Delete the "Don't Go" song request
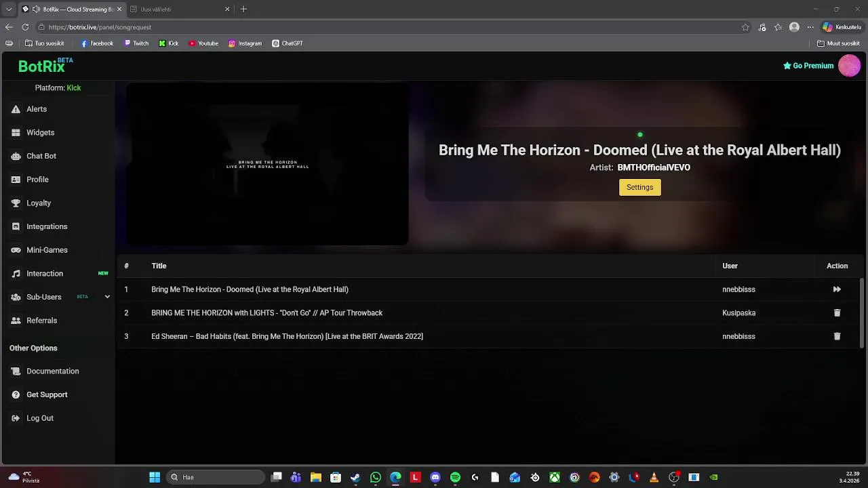 point(837,313)
